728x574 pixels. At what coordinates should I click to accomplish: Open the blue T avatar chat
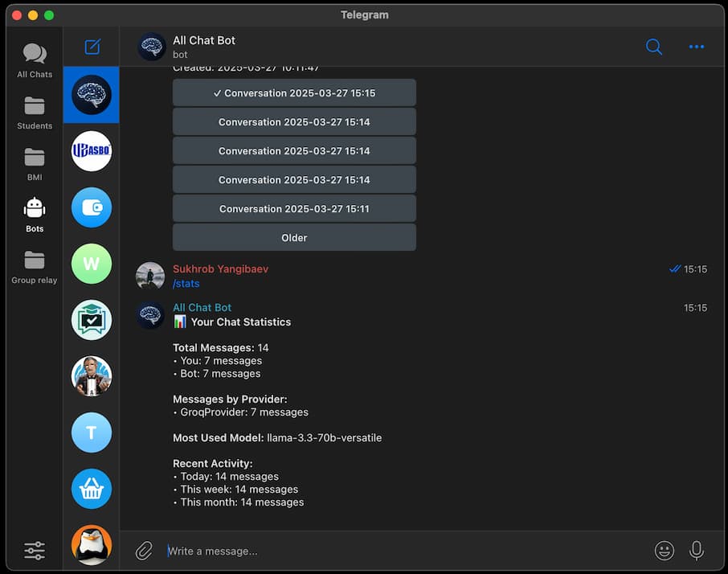click(x=92, y=433)
